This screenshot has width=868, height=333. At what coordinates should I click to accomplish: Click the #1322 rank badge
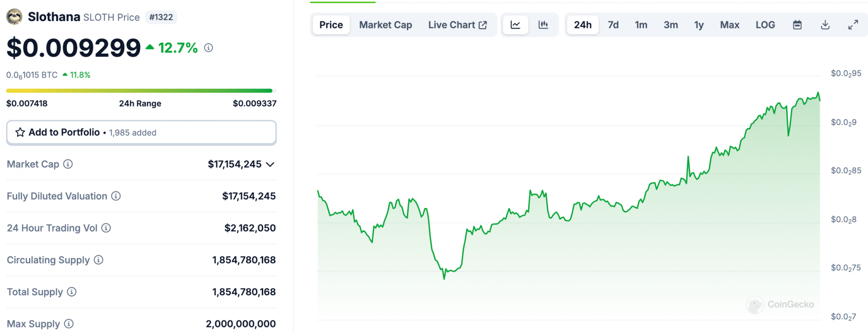point(161,17)
